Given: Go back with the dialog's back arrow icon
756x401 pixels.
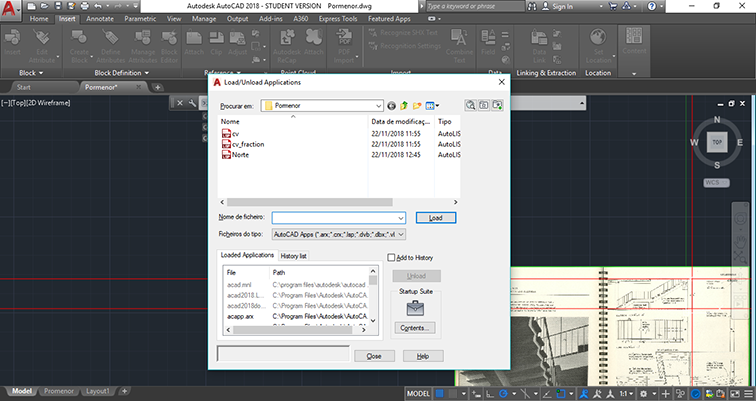Looking at the screenshot, I should 392,106.
